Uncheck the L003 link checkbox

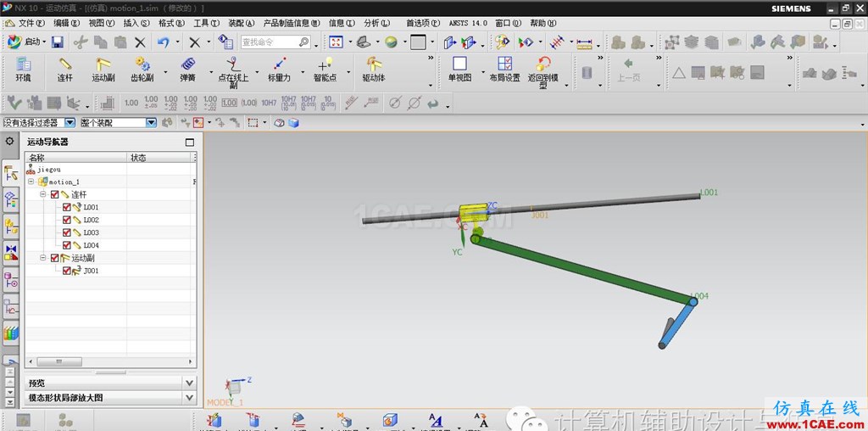[x=67, y=232]
